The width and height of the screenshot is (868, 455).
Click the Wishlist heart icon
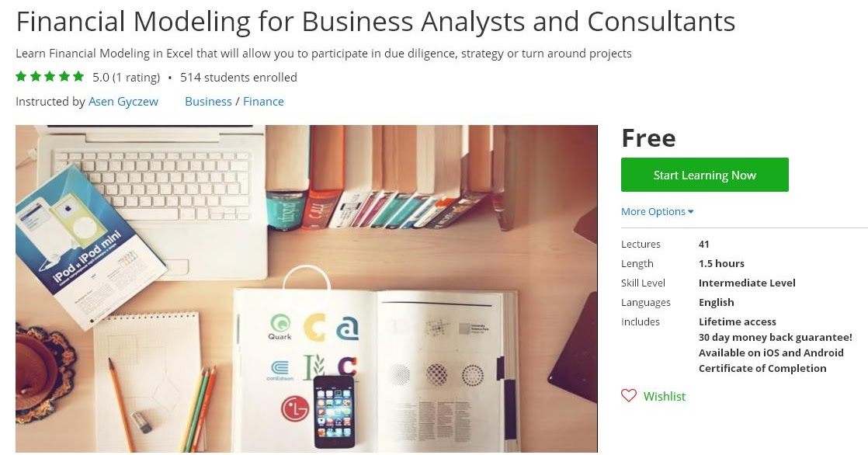(x=628, y=395)
